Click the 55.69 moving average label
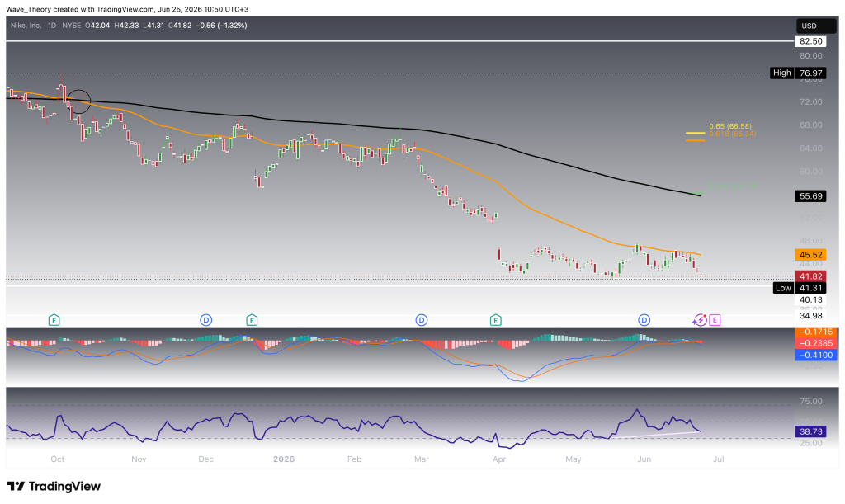The image size is (845, 504). coord(810,196)
